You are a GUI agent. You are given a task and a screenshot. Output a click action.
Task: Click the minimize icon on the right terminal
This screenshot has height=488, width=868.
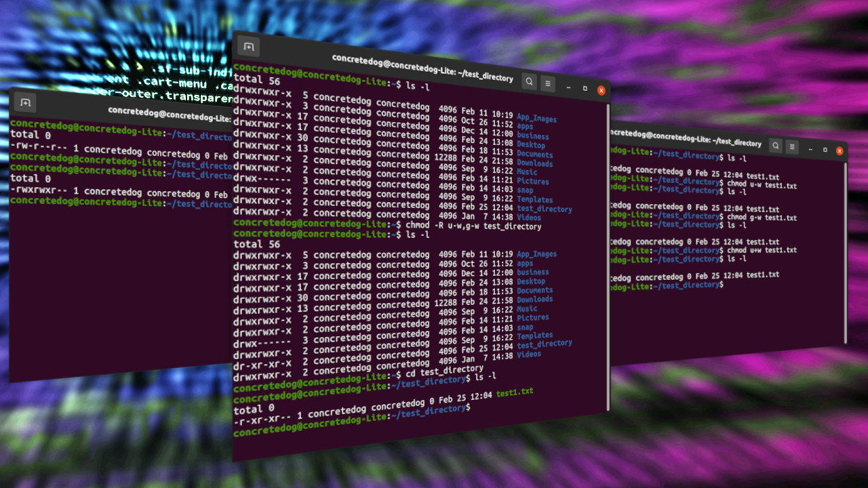pyautogui.click(x=810, y=149)
